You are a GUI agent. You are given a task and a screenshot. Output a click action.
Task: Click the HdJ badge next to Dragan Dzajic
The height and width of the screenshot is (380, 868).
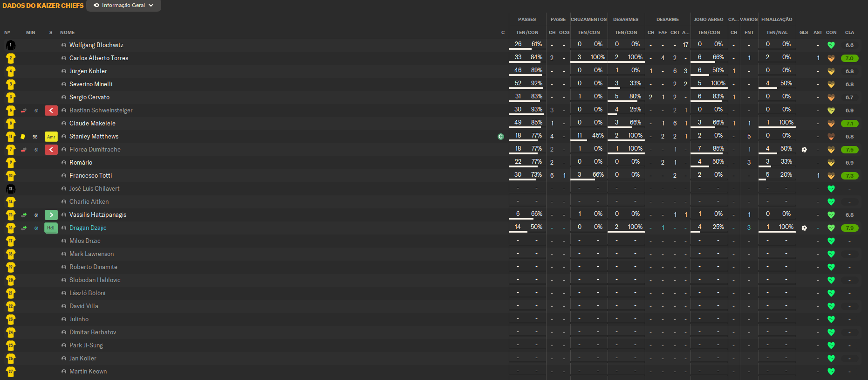[51, 228]
